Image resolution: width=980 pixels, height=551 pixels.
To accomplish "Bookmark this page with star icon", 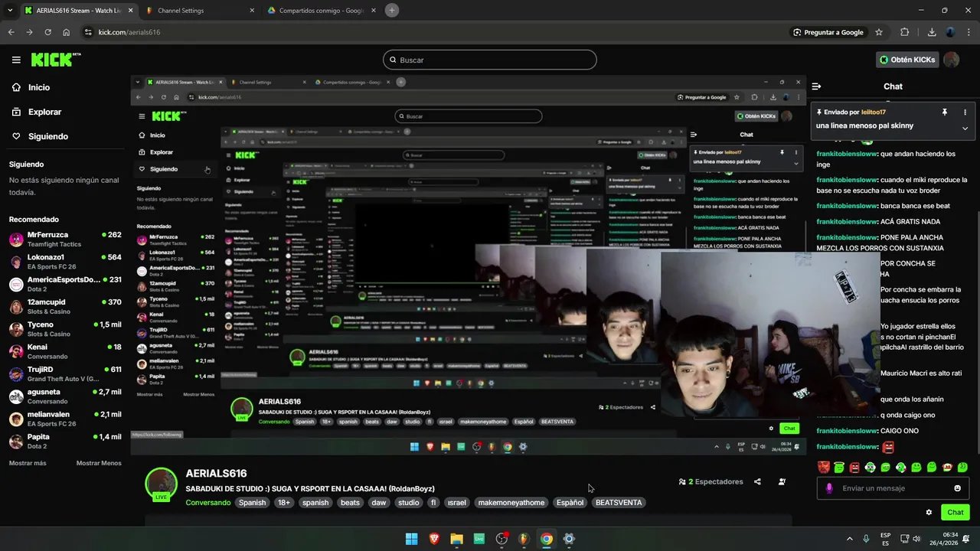I will pyautogui.click(x=879, y=32).
